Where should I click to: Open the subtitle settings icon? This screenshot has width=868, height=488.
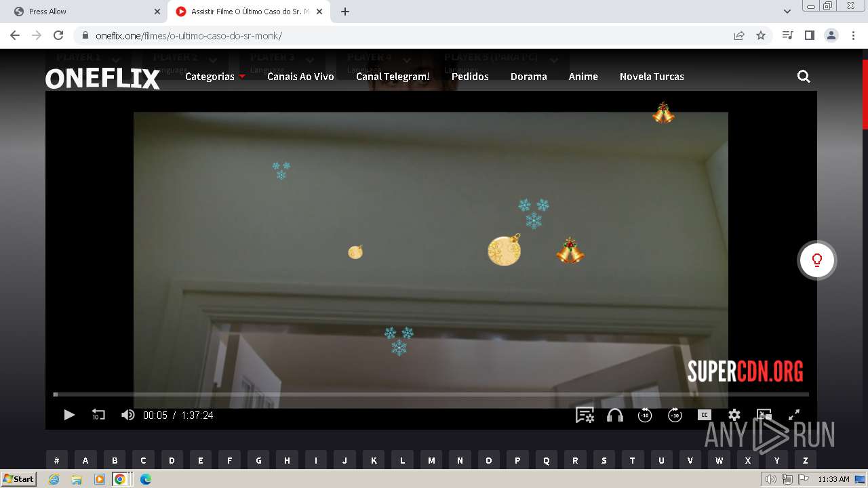click(585, 415)
